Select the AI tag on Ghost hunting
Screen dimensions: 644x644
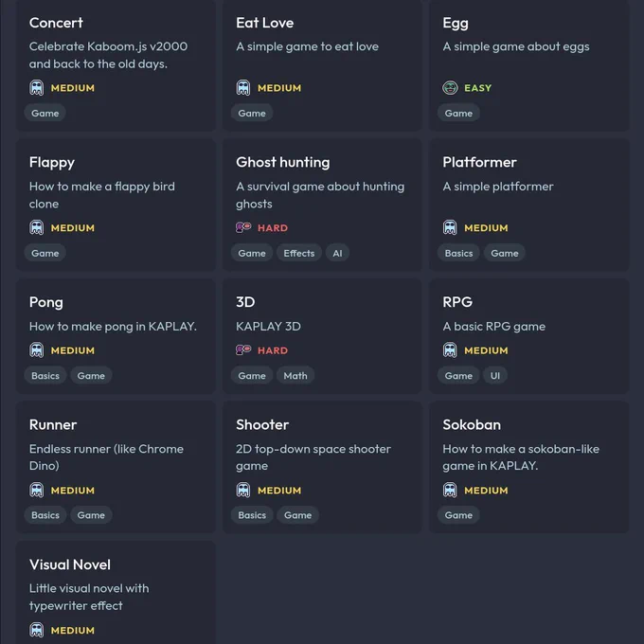tap(337, 253)
